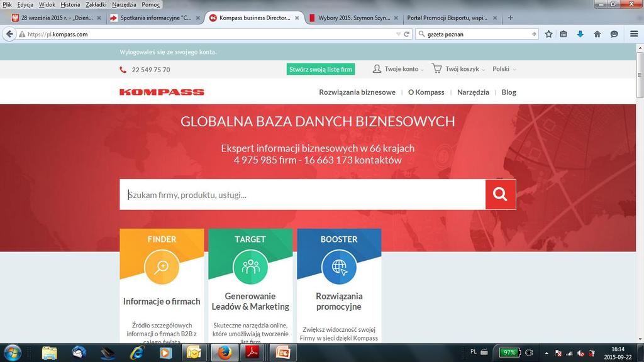Switch to PowerPoint taskbar button
Screen dimensions: 644x362
(x=282, y=353)
